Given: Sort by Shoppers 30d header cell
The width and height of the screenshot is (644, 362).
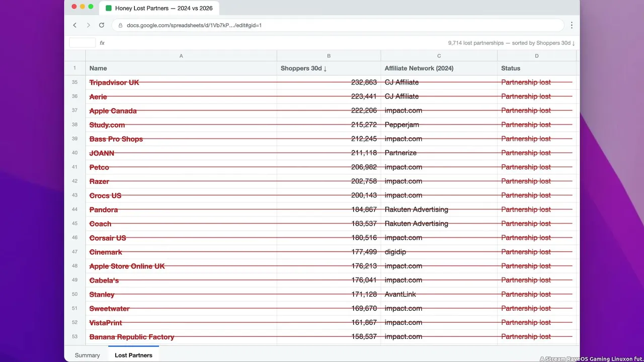Looking at the screenshot, I should coord(329,68).
